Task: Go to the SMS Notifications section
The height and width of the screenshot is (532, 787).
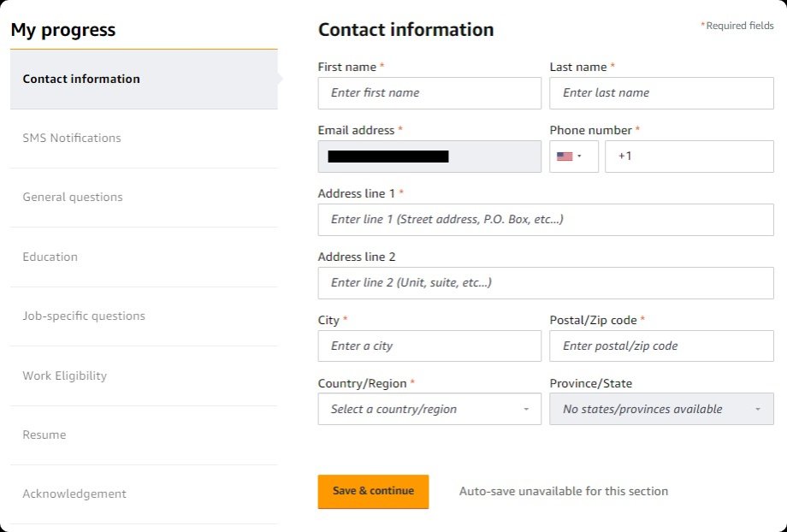Action: point(72,138)
